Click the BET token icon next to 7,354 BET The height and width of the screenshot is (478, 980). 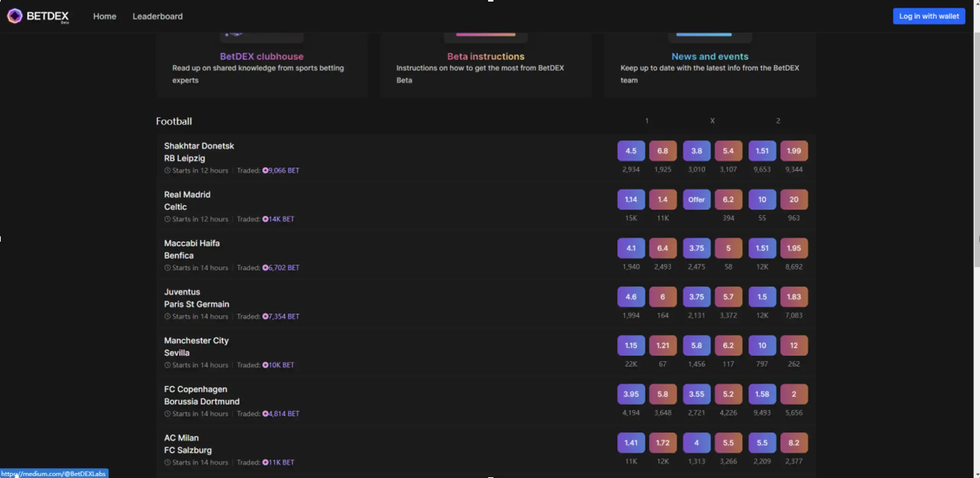[265, 316]
